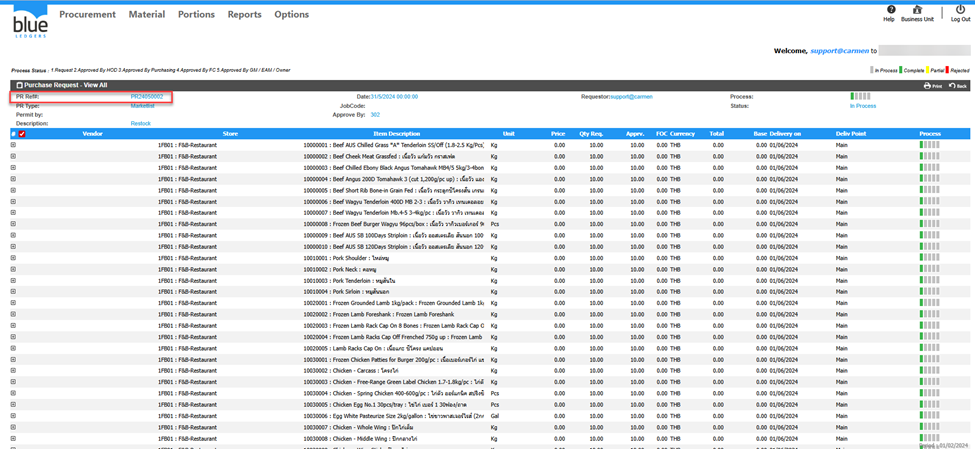
Task: Open the Help icon
Action: (889, 11)
